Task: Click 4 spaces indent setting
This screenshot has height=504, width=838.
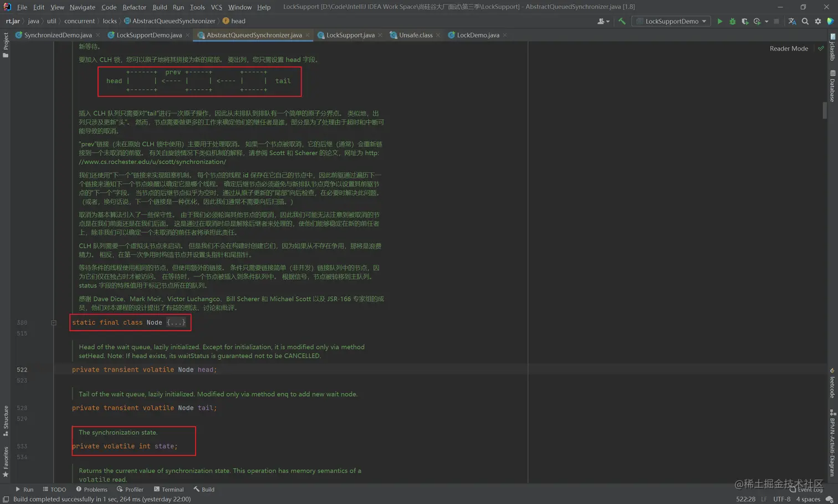Action: coord(808,499)
